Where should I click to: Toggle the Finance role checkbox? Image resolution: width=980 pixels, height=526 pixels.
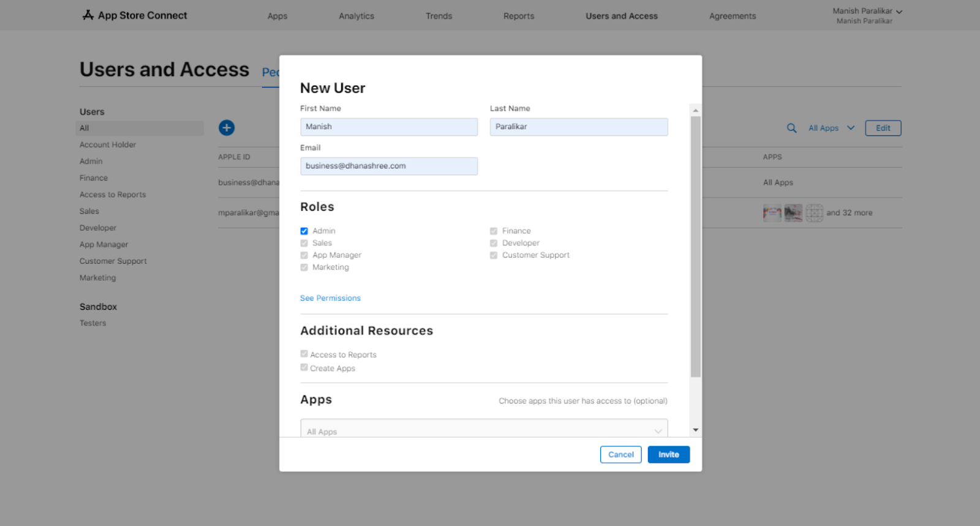[x=494, y=231]
